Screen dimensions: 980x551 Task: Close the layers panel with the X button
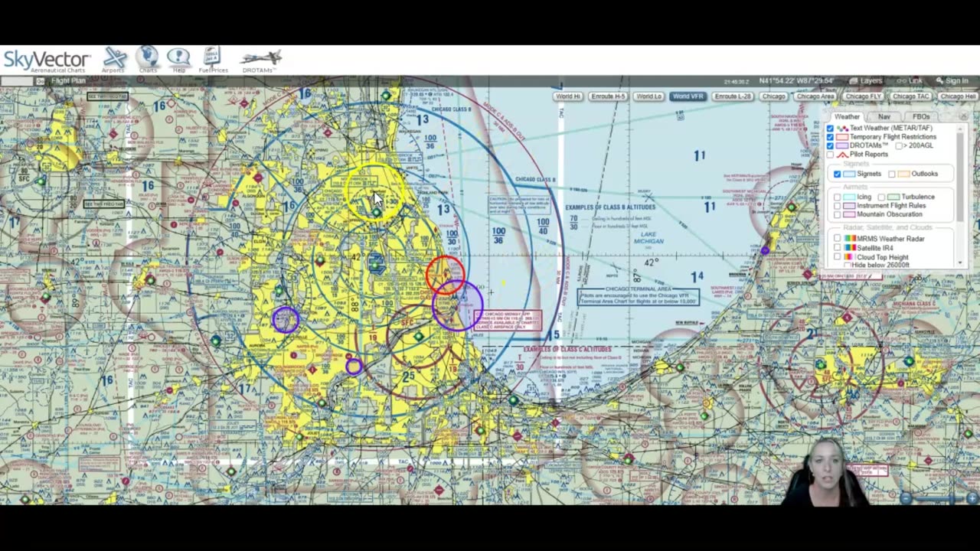(963, 116)
